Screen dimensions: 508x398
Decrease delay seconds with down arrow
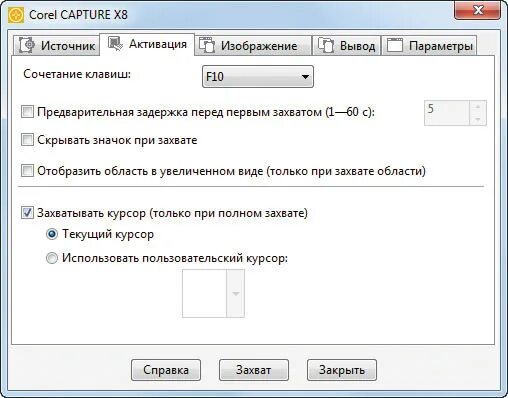[x=478, y=119]
